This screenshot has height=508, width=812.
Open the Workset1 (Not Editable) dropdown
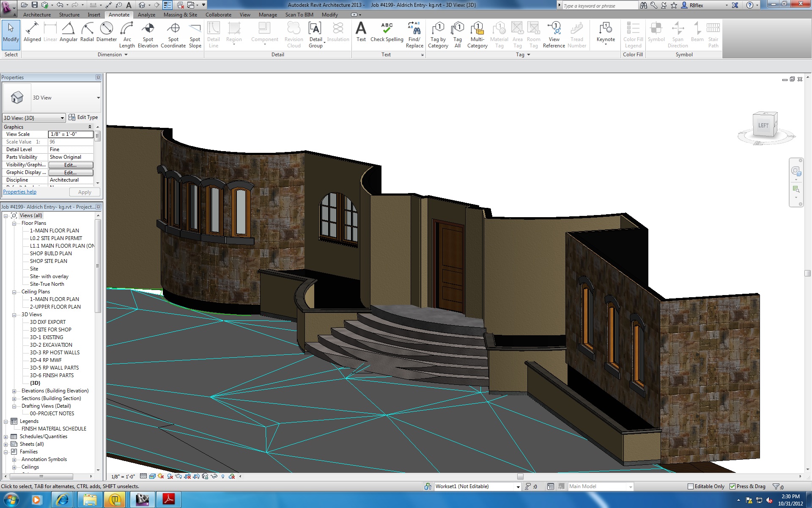518,487
